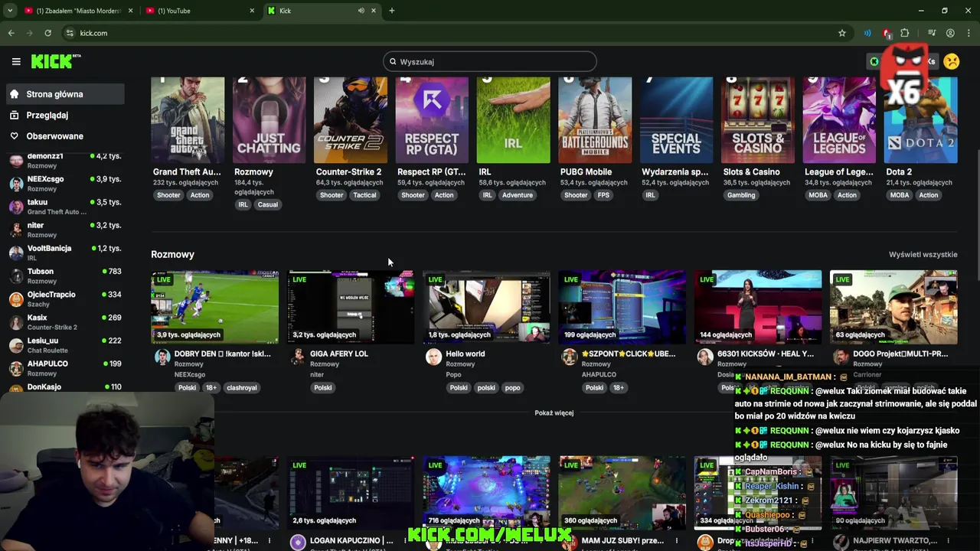This screenshot has width=980, height=551.
Task: Open demonzz1 channel in sidebar
Action: [65, 161]
